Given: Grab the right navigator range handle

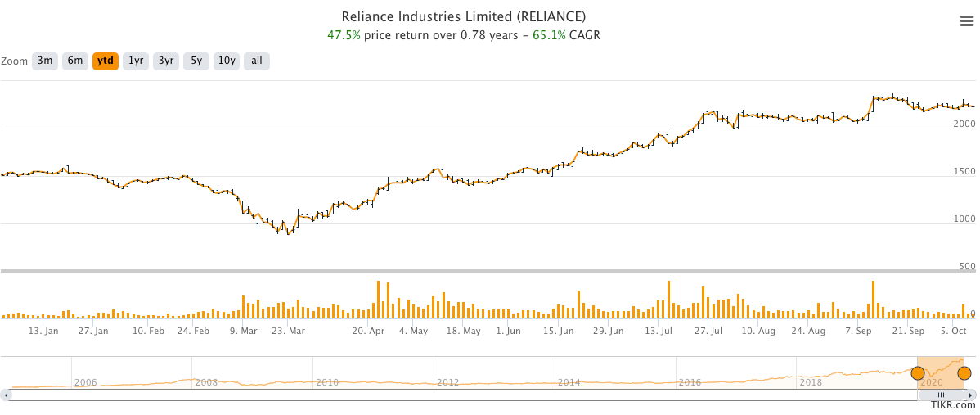Looking at the screenshot, I should [x=964, y=374].
